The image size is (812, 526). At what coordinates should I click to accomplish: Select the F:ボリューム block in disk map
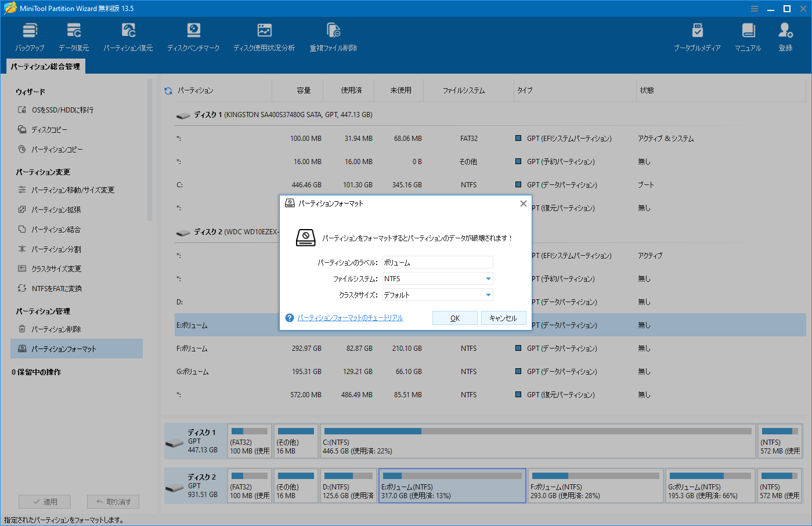[x=595, y=486]
